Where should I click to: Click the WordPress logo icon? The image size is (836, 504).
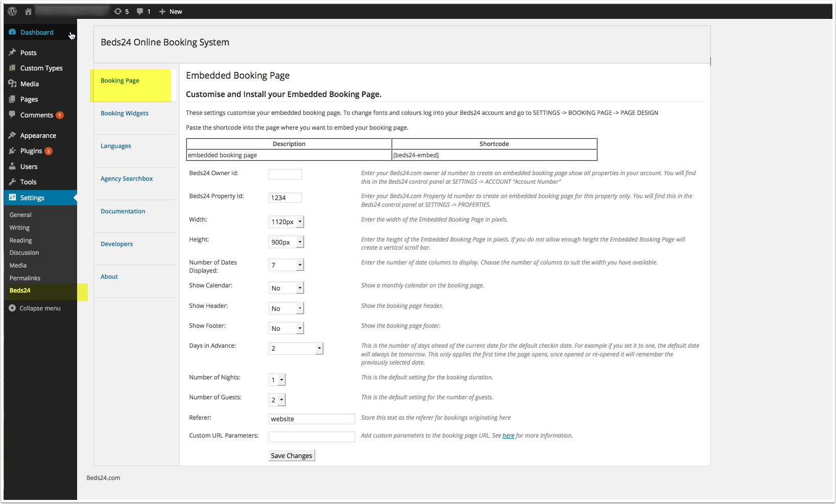pos(12,11)
